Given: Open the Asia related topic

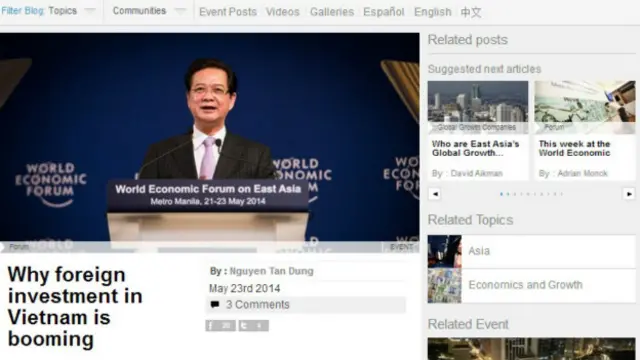Looking at the screenshot, I should [x=531, y=251].
